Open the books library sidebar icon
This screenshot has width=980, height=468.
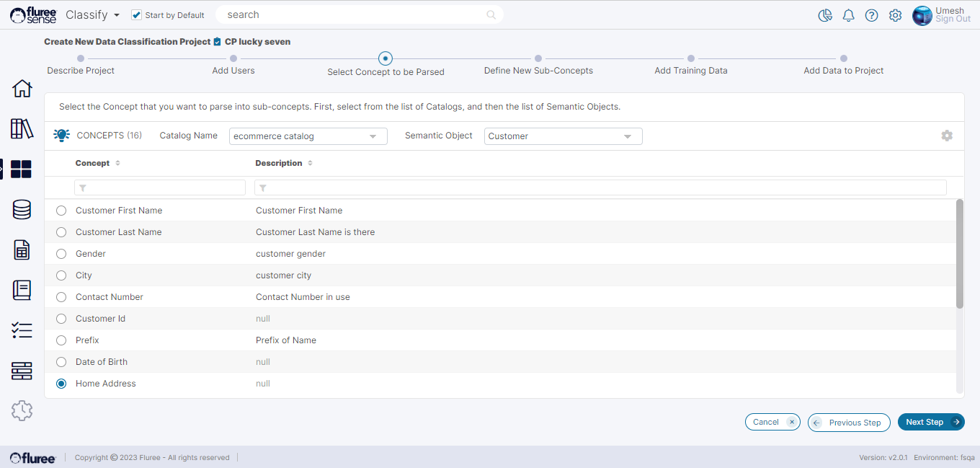pyautogui.click(x=22, y=129)
